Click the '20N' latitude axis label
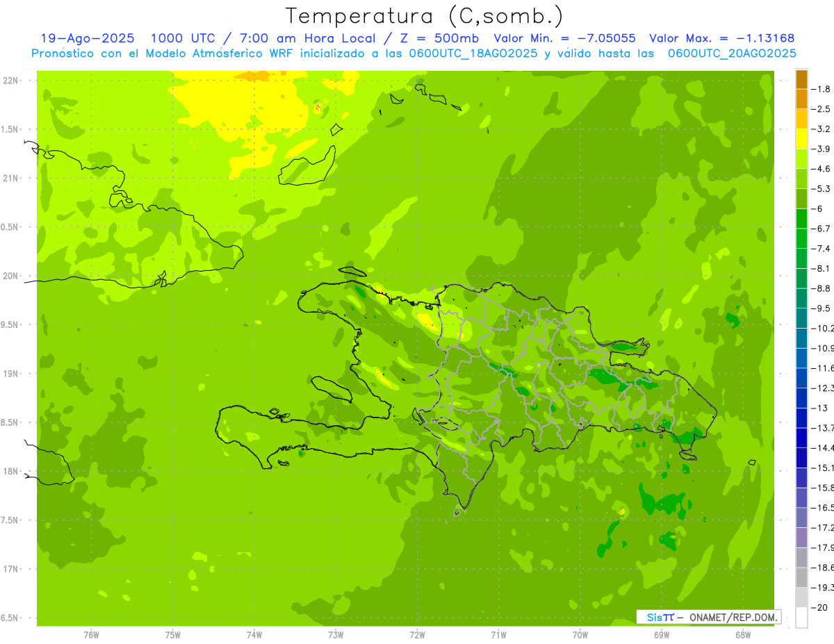 tap(11, 276)
